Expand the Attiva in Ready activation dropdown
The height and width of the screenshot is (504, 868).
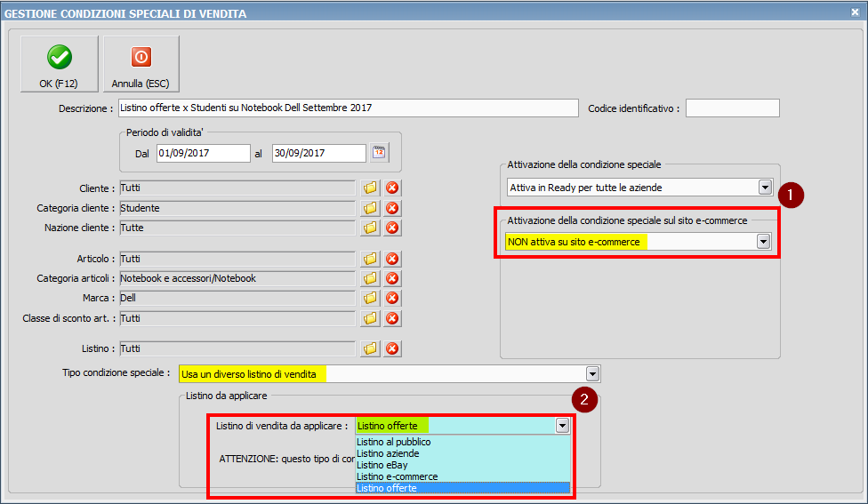[x=764, y=188]
